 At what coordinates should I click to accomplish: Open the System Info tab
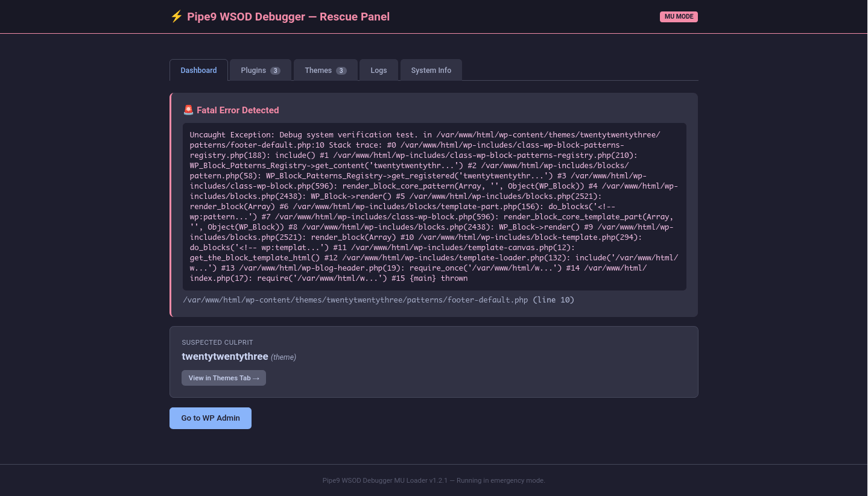[x=431, y=70]
